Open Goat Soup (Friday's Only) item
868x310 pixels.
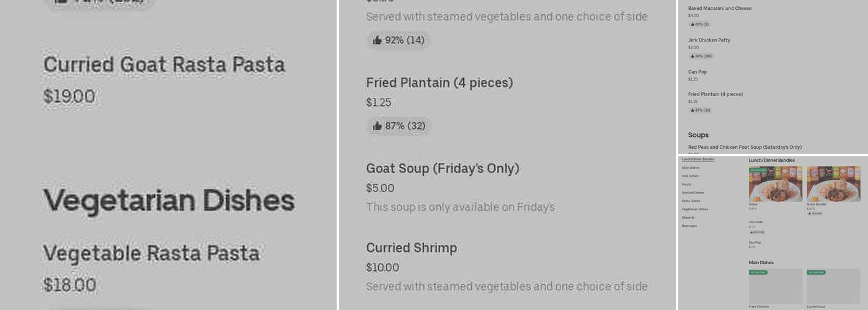[x=443, y=169]
